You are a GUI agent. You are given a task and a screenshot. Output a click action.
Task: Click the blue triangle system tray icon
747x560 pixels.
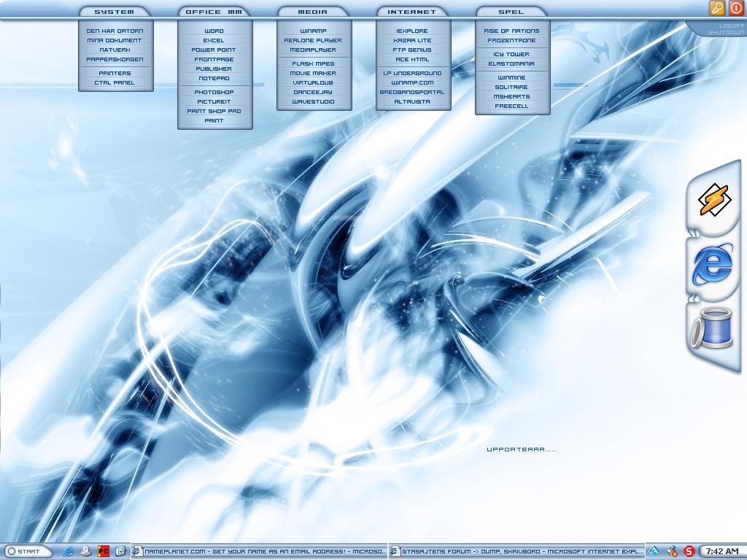(654, 551)
